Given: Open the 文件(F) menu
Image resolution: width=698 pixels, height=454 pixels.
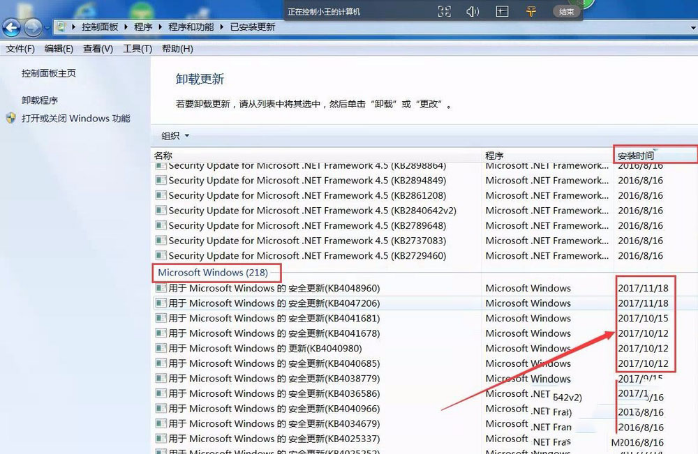Looking at the screenshot, I should coord(20,48).
